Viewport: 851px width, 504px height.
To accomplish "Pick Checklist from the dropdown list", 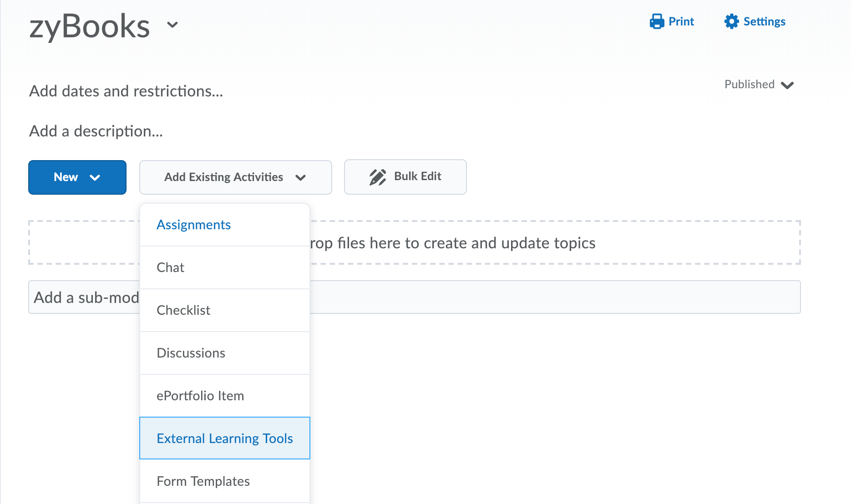I will click(225, 310).
